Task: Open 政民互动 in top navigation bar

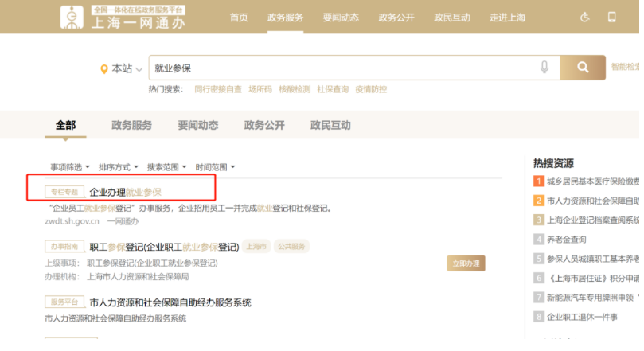Action: 452,18
